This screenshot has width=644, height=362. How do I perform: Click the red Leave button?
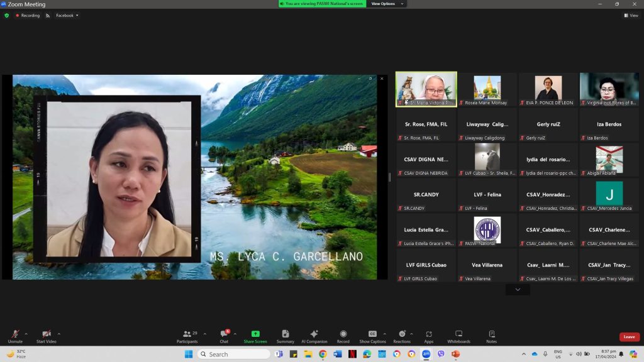(x=629, y=337)
